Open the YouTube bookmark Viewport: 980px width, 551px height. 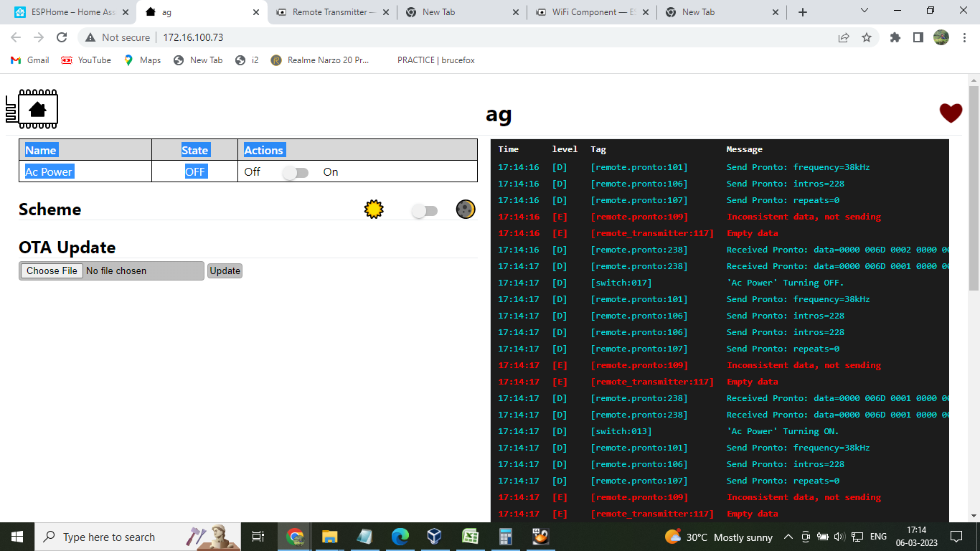tap(86, 60)
